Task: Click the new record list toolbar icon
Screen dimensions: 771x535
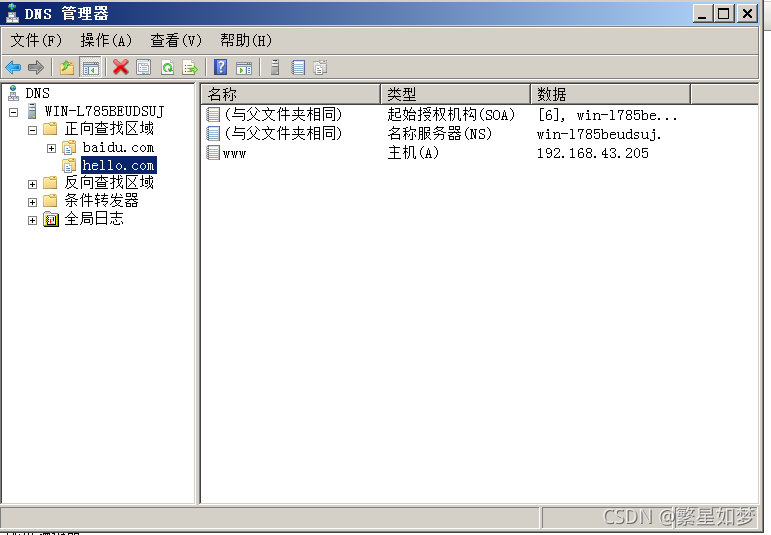Action: 298,67
